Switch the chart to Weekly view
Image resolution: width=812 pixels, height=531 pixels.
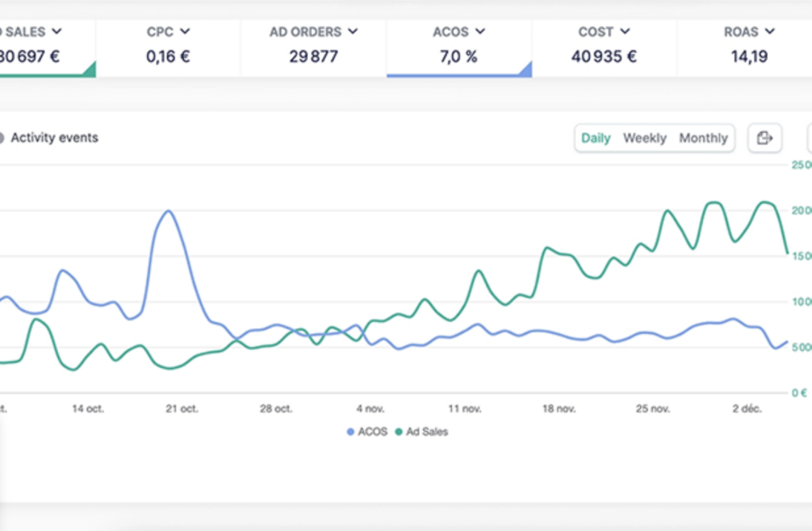645,138
